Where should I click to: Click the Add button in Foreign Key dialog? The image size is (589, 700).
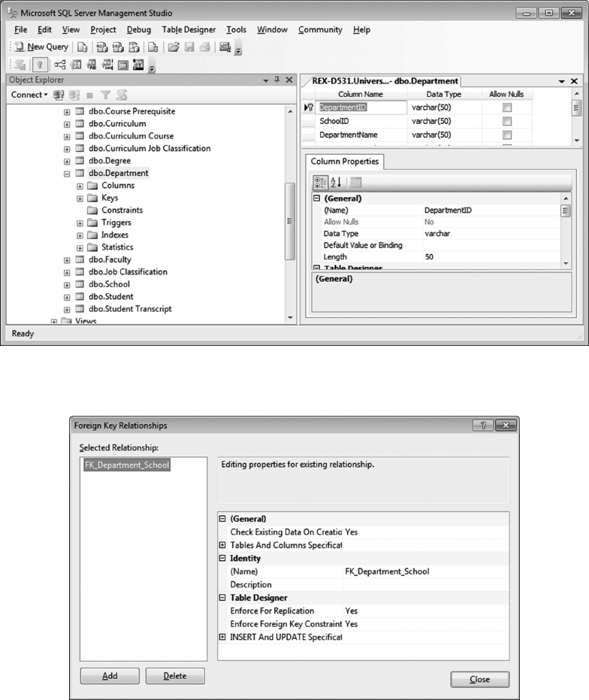click(x=110, y=676)
